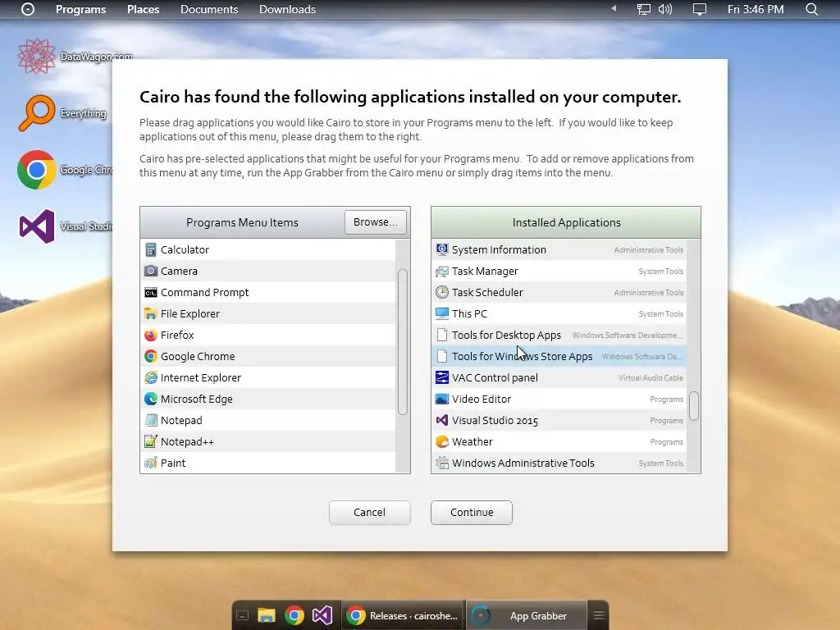Click the System Information icon
Screen dimensions: 840x630
[x=442, y=249]
